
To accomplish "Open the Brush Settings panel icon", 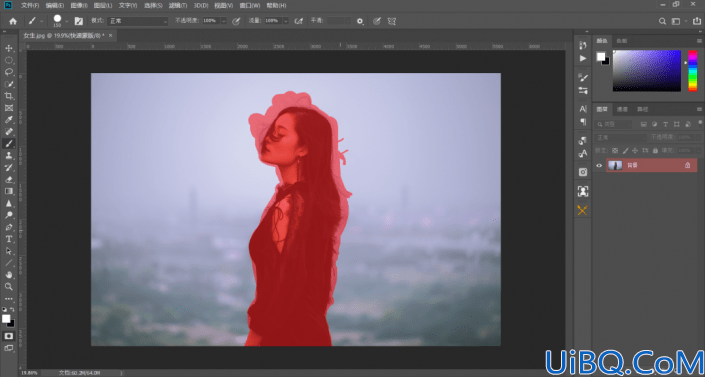I will tap(583, 77).
